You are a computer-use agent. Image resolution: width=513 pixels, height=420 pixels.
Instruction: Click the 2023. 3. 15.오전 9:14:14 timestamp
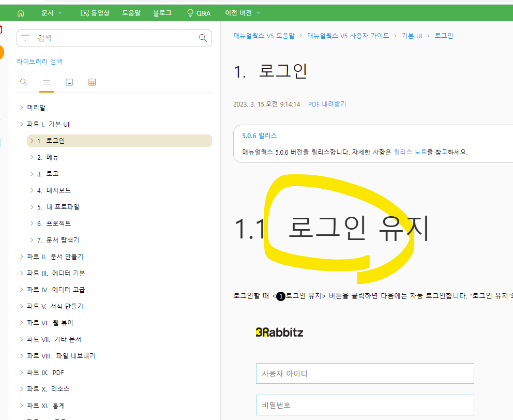point(267,104)
